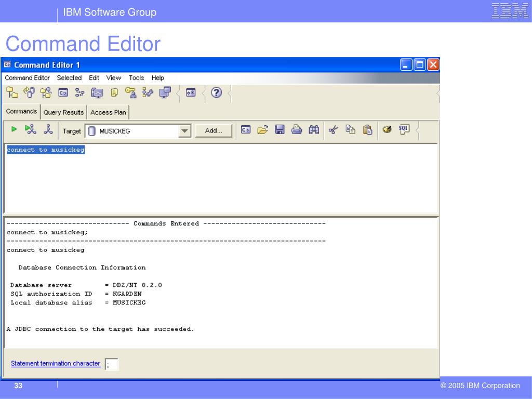
Task: Open the Tools menu
Action: click(x=137, y=78)
